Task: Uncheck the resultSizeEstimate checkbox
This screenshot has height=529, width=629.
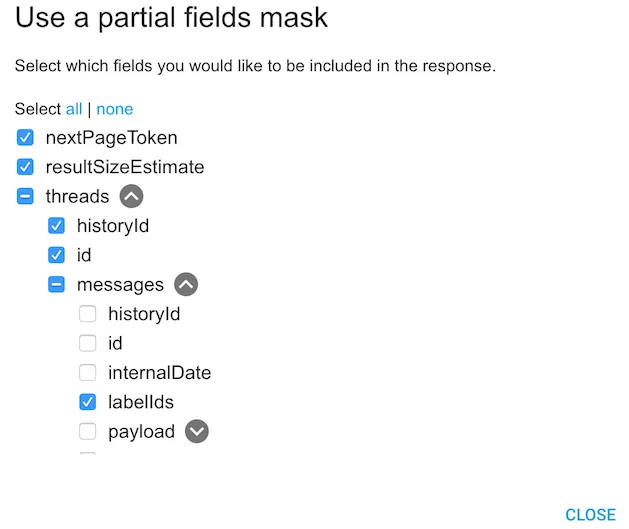Action: point(26,167)
